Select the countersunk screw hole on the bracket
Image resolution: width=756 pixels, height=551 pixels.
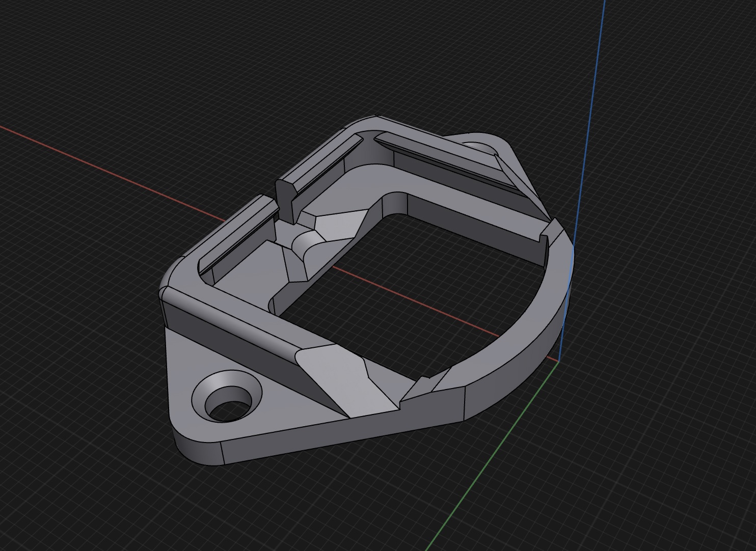(x=227, y=397)
